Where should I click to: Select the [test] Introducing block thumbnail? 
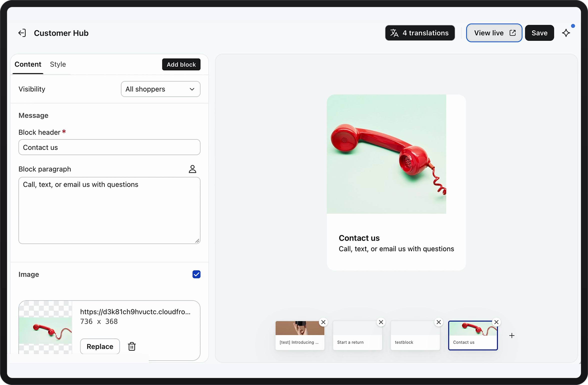point(300,335)
